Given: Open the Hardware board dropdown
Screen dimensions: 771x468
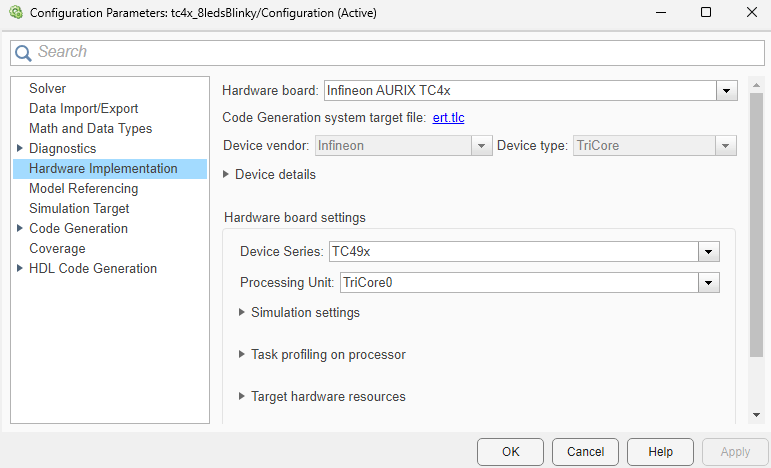Looking at the screenshot, I should point(727,90).
